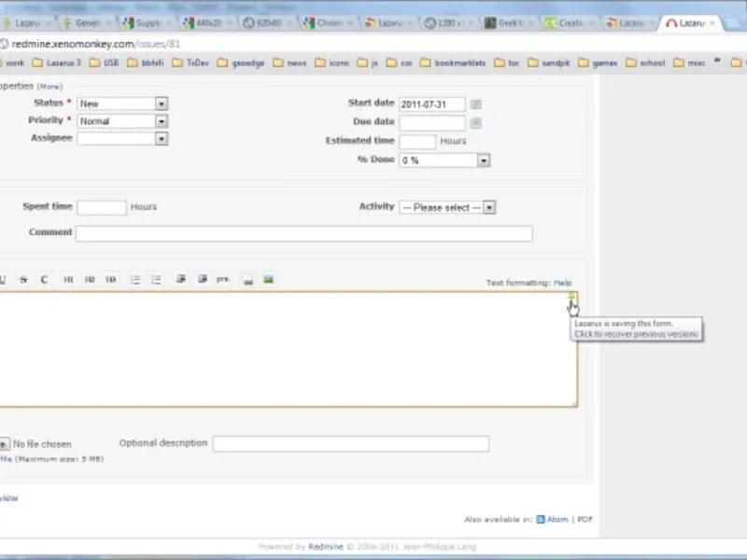The height and width of the screenshot is (560, 747).
Task: Open the TxDev bookmarks folder
Action: click(190, 63)
